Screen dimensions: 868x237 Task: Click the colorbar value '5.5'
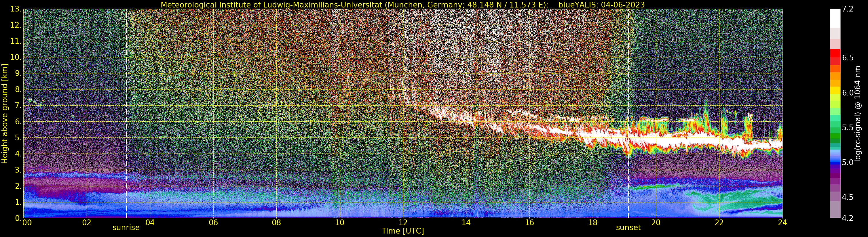pyautogui.click(x=848, y=128)
